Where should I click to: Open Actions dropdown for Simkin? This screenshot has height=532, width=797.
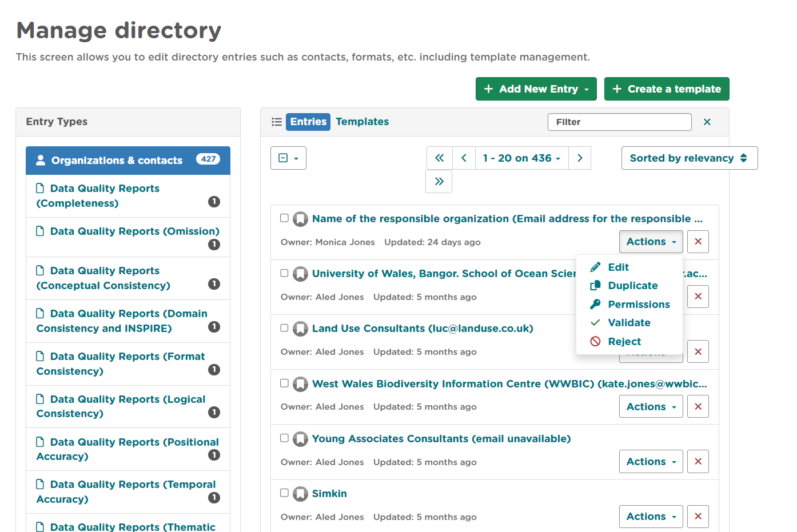[651, 517]
